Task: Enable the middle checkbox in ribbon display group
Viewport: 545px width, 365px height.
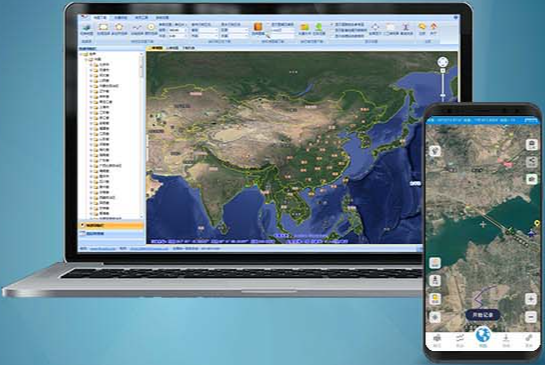Action: [x=332, y=30]
